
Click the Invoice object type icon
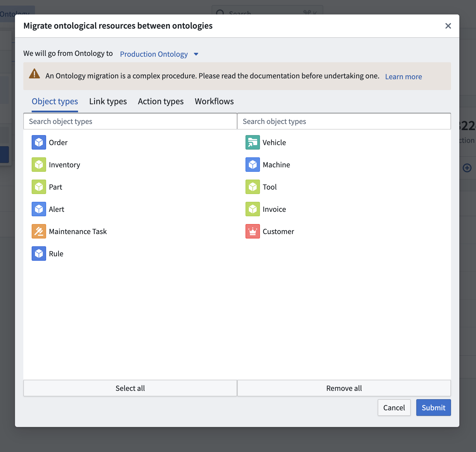tap(253, 209)
